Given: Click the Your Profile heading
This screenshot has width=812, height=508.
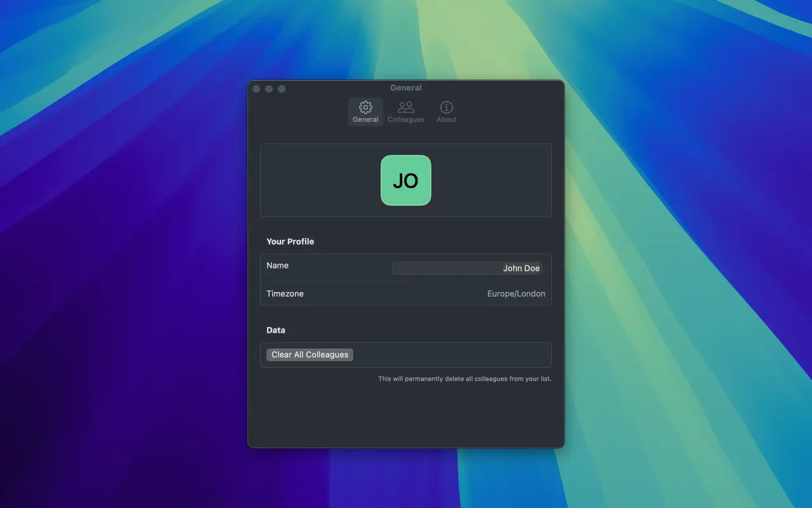Looking at the screenshot, I should point(290,241).
